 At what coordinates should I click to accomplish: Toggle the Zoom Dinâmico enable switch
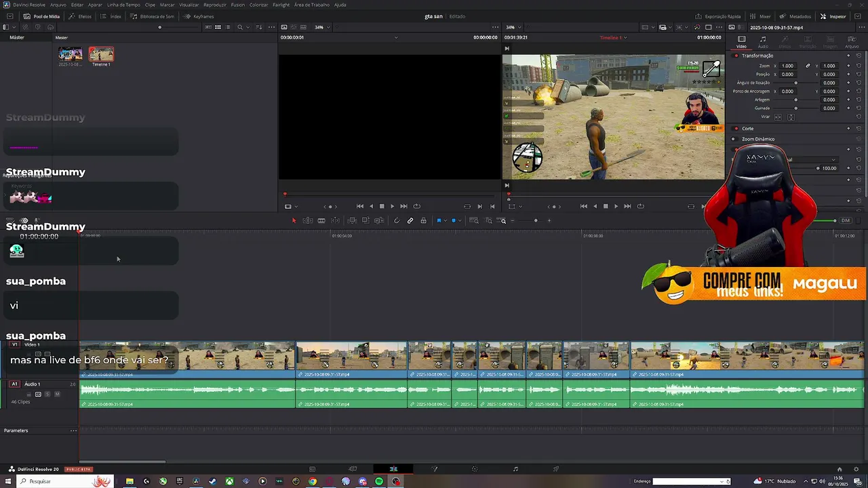tap(734, 139)
